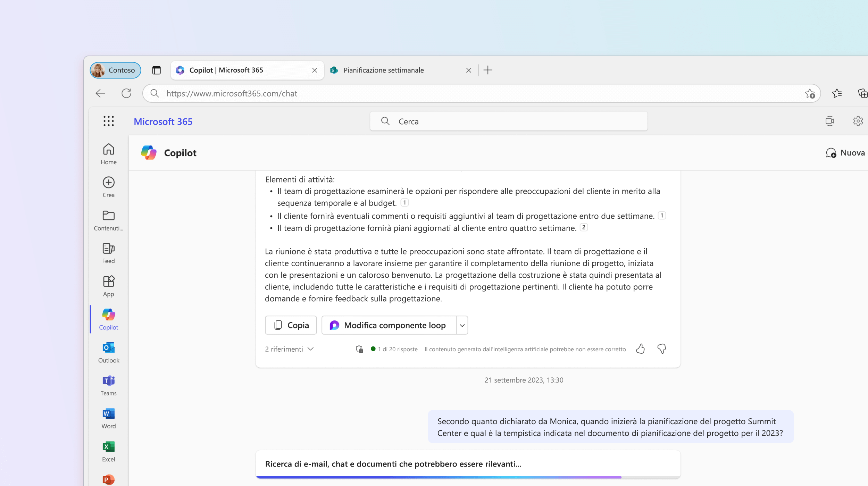Click the AI-generated content disclaimer text
Viewport: 868px width, 486px height.
tap(525, 349)
